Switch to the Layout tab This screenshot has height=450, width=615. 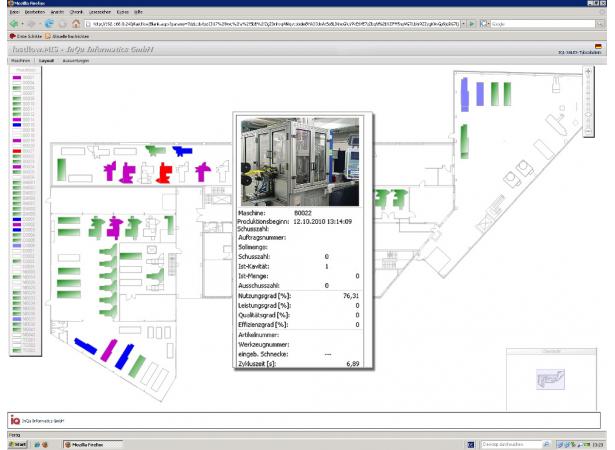coord(46,61)
